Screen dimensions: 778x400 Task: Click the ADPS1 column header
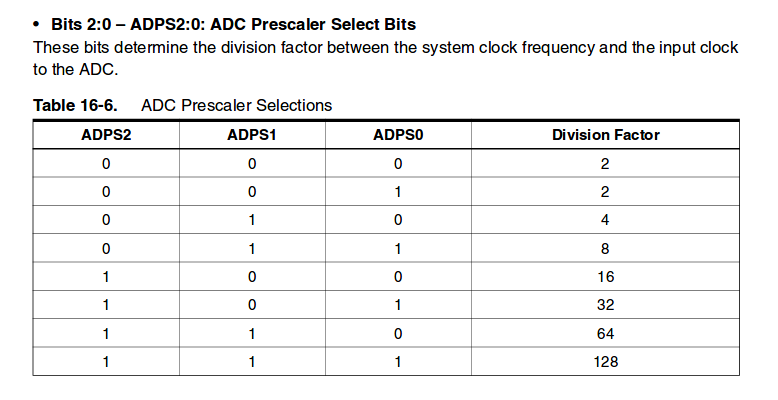(x=255, y=135)
